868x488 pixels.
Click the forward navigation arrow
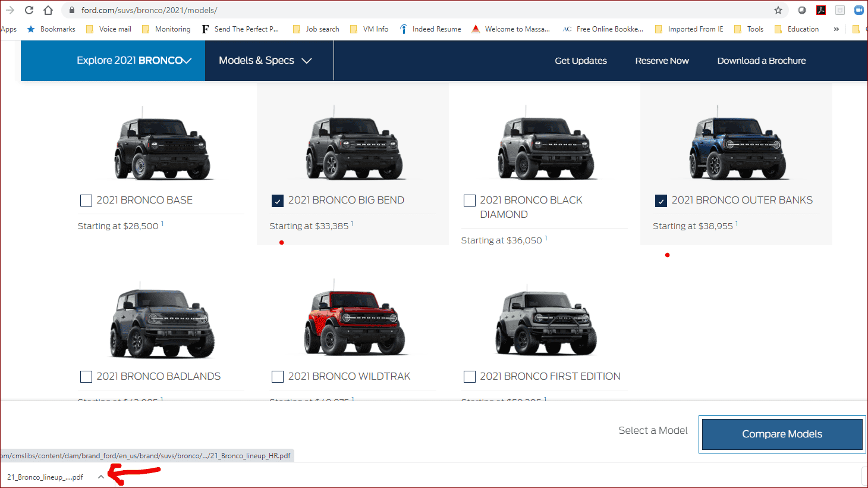10,10
